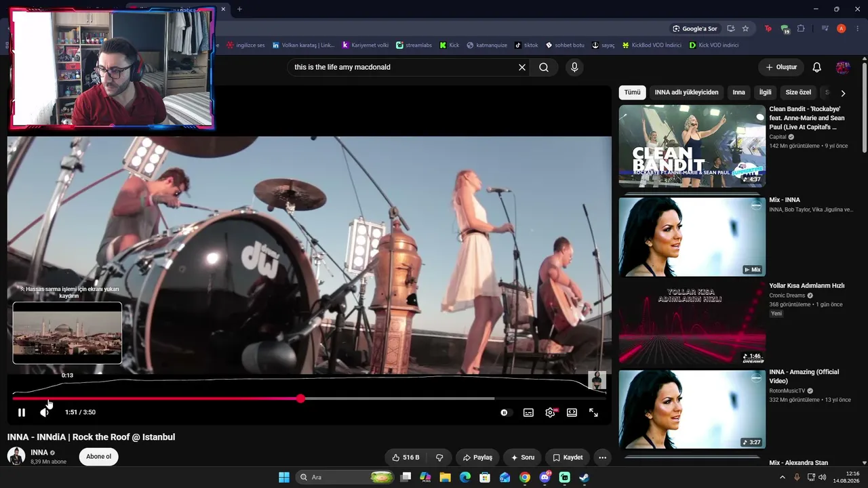Viewport: 868px width, 488px height.
Task: Open the INNA channel name link
Action: pos(39,452)
